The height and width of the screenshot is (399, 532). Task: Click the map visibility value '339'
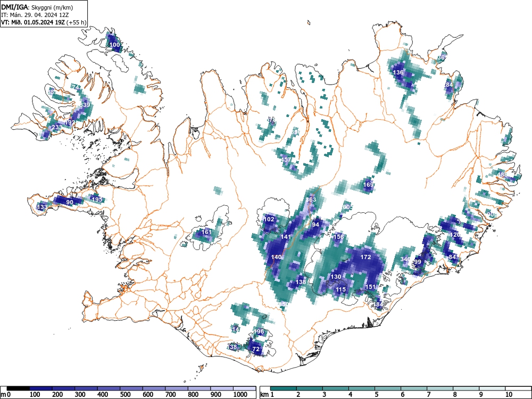pos(85,104)
